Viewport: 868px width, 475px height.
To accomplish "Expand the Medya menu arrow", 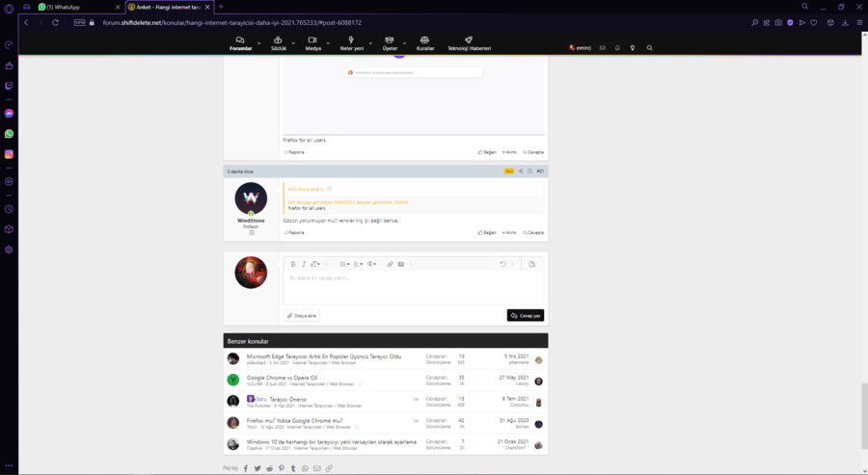I will [x=328, y=43].
